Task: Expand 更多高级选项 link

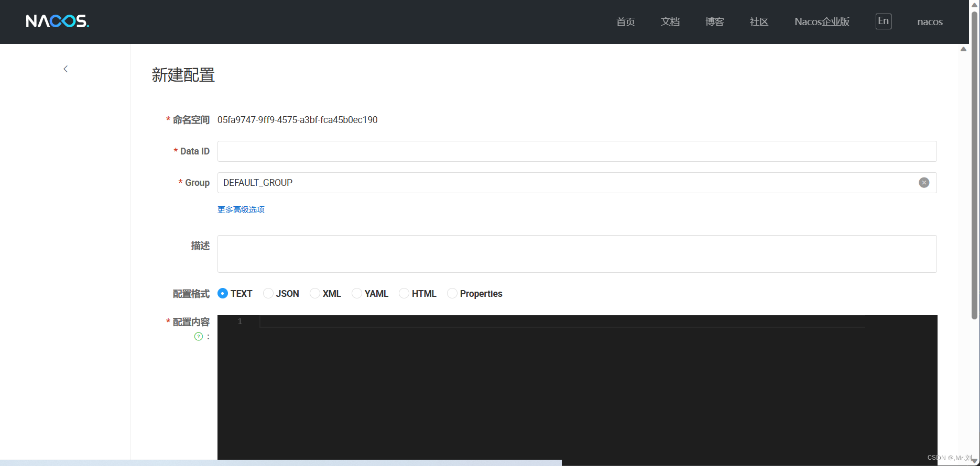Action: tap(241, 209)
